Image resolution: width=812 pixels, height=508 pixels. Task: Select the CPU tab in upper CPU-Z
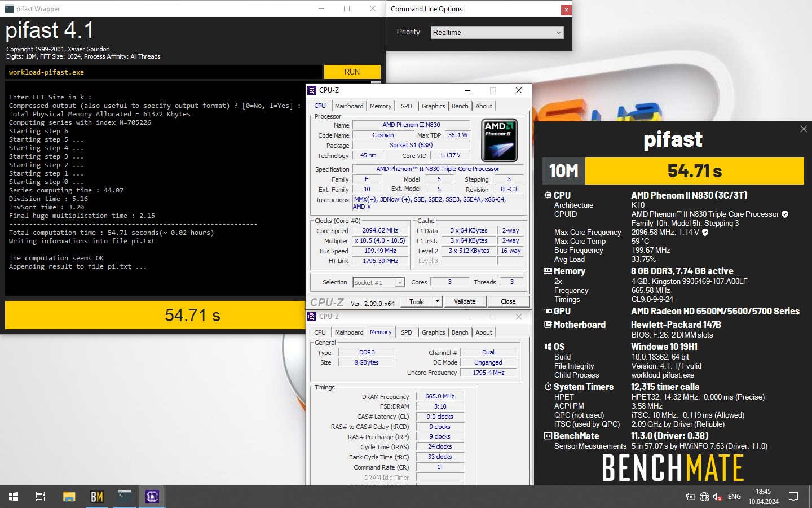(x=320, y=106)
